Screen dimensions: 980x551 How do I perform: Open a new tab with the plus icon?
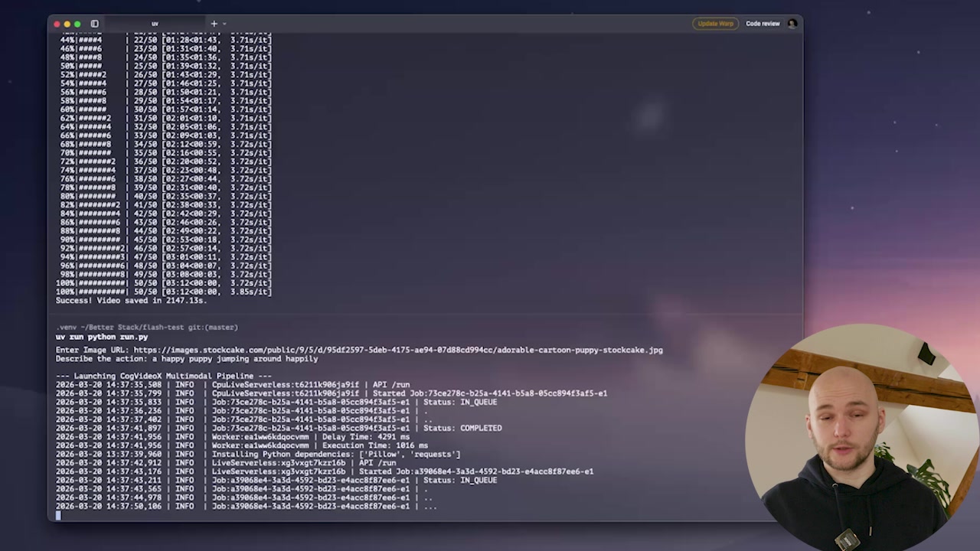pyautogui.click(x=214, y=24)
